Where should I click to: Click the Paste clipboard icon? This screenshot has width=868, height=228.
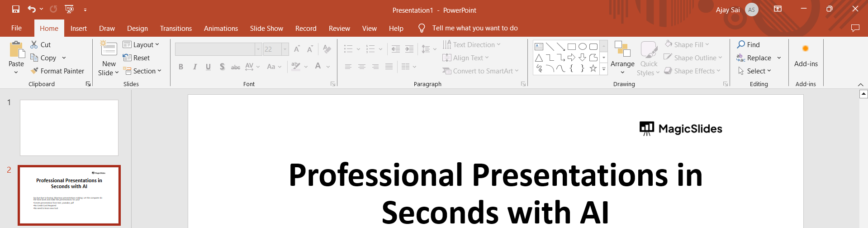click(17, 49)
